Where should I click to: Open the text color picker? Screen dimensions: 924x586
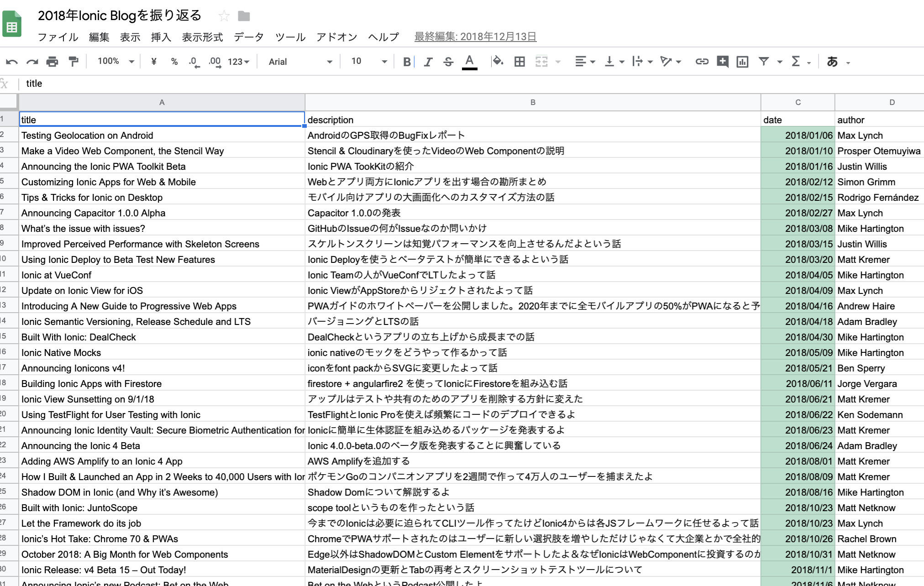coord(469,62)
